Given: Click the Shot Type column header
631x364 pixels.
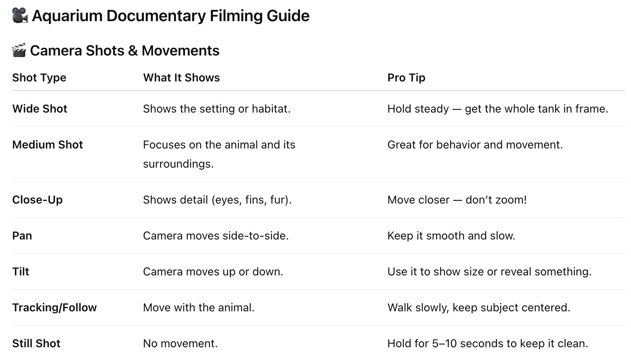Looking at the screenshot, I should [39, 77].
